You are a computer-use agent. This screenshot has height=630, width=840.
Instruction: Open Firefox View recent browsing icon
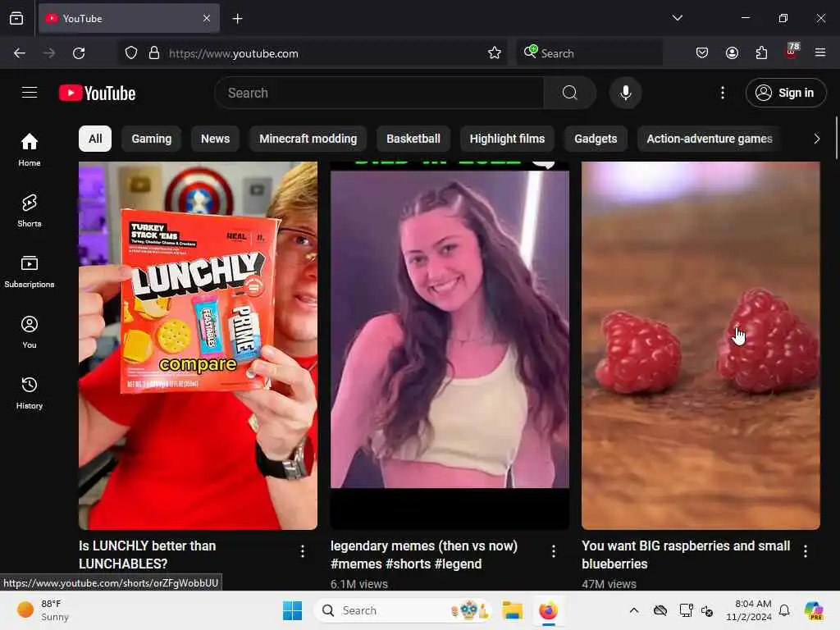[x=16, y=19]
